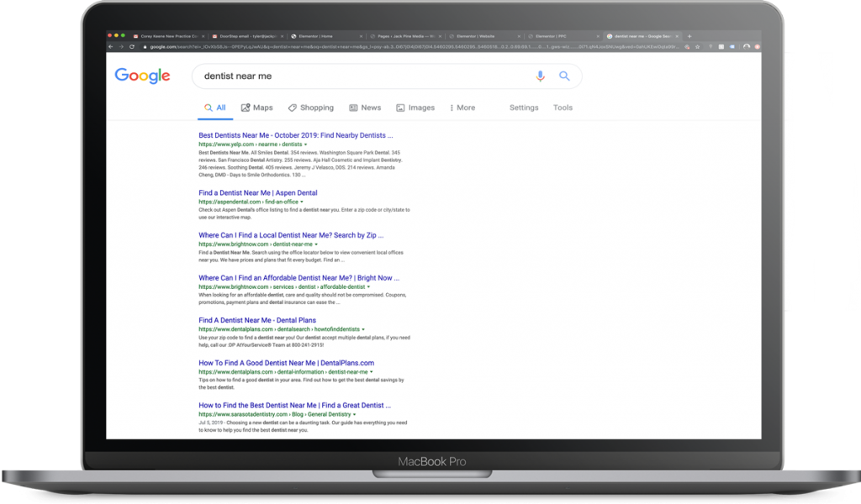Click the padlock icon in address bar
861x504 pixels.
pyautogui.click(x=145, y=46)
